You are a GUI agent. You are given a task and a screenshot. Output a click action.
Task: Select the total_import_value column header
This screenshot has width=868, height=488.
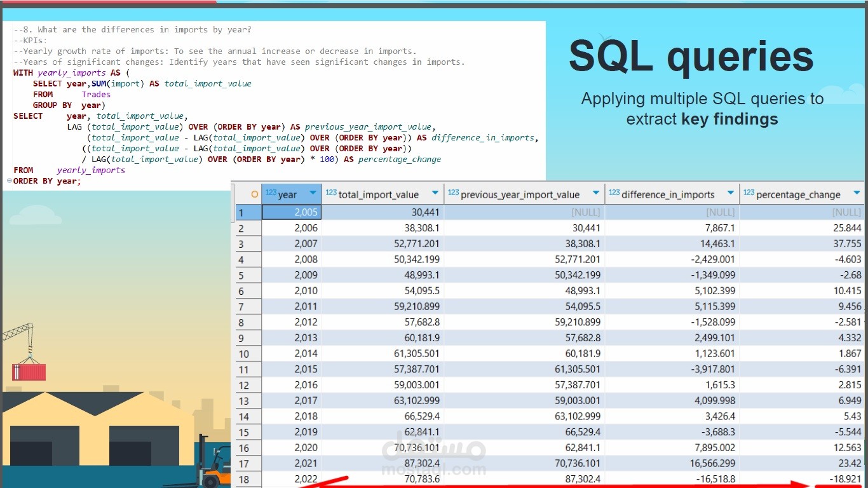point(383,194)
